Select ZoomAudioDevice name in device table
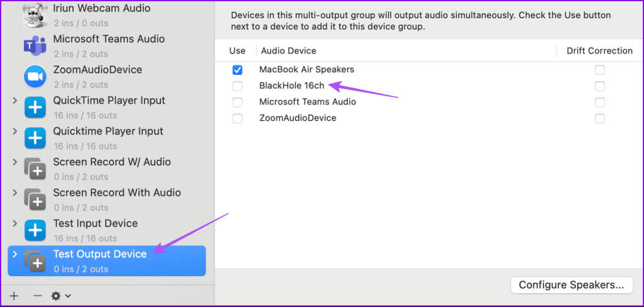This screenshot has width=644, height=307. tap(297, 118)
